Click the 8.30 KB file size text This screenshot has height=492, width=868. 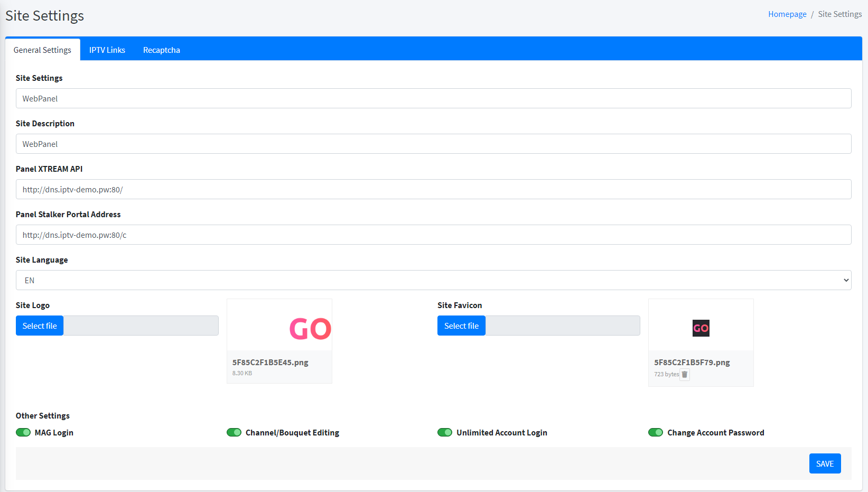tap(242, 373)
